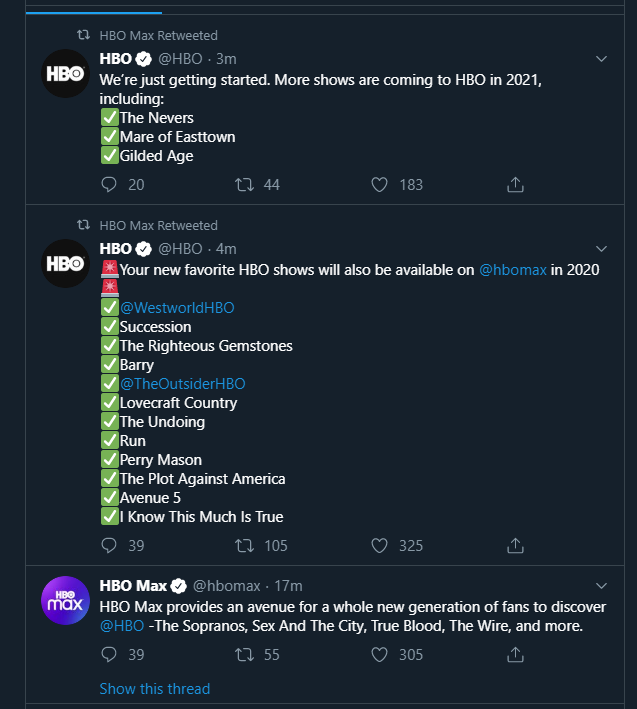Screen dimensions: 637x709
Task: Click the HBO Max purple profile avatar
Action: tap(66, 601)
